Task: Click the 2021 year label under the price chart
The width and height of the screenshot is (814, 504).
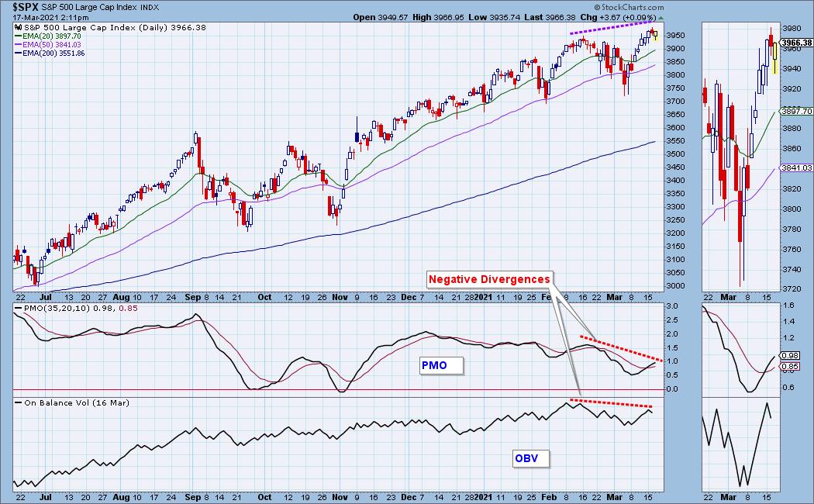Action: click(x=483, y=298)
